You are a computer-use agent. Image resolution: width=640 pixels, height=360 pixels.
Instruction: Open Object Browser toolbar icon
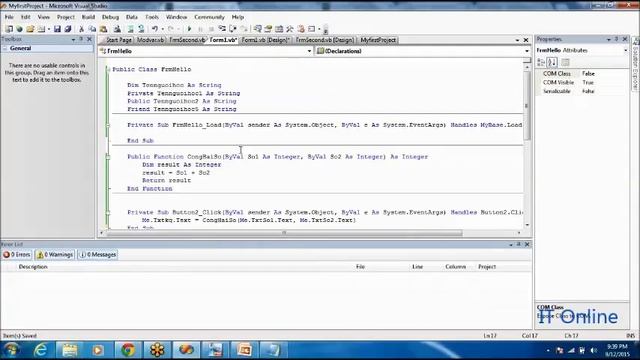point(279,29)
